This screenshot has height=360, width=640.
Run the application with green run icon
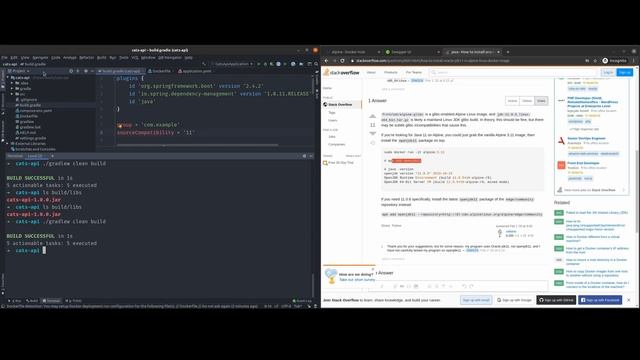tap(259, 64)
